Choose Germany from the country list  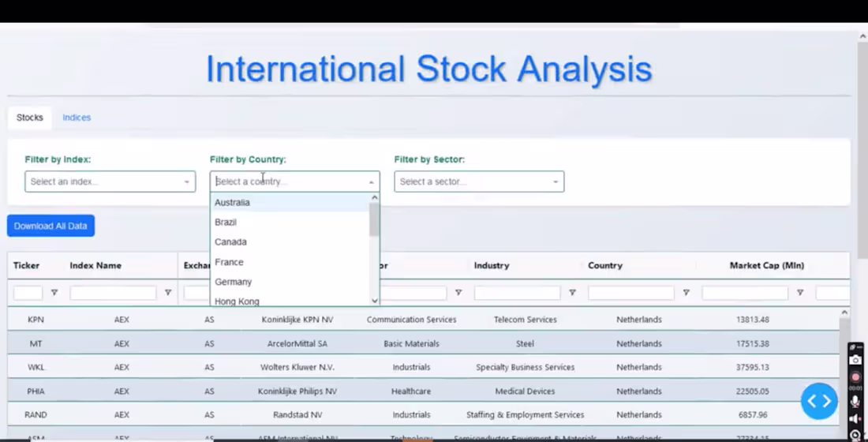[290, 282]
